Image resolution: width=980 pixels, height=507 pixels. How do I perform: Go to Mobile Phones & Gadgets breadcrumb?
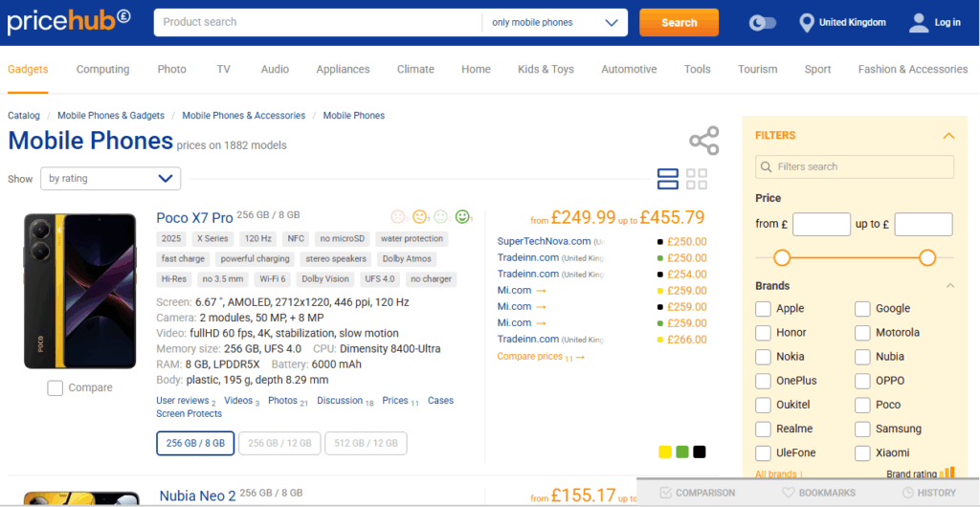[111, 116]
